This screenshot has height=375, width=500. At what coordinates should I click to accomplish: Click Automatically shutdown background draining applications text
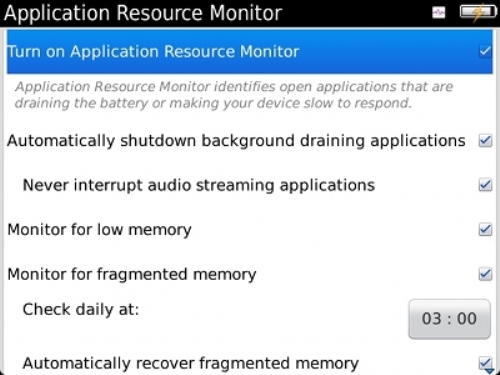pos(236,141)
